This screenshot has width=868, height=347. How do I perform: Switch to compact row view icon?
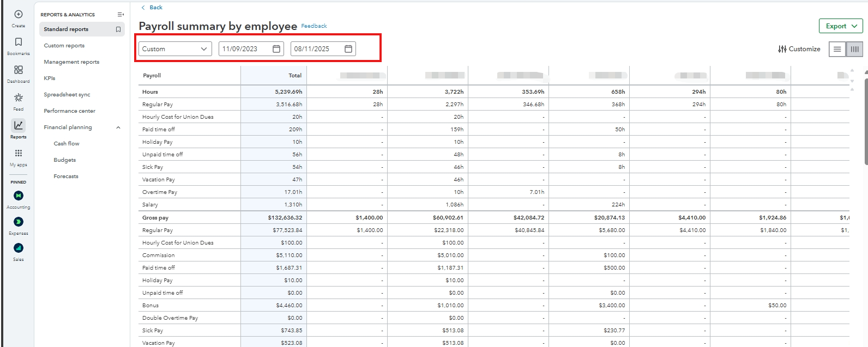pyautogui.click(x=837, y=49)
